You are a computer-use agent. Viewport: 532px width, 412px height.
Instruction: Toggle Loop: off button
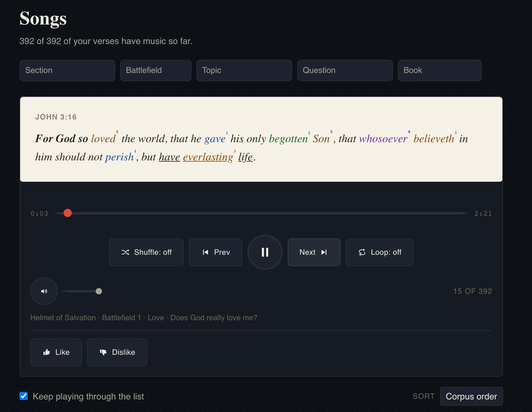(x=380, y=252)
